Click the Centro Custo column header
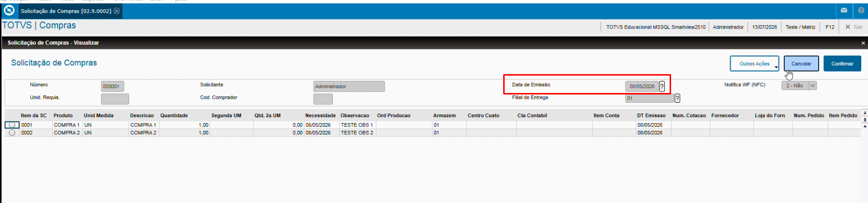Screen dimensions: 868x203 (483, 115)
